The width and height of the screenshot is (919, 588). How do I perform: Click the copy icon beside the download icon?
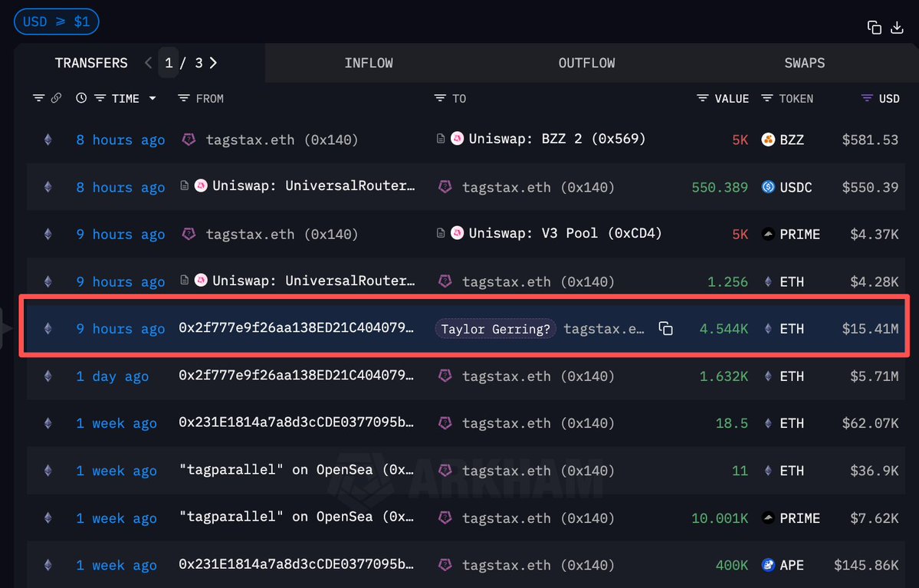coord(874,28)
